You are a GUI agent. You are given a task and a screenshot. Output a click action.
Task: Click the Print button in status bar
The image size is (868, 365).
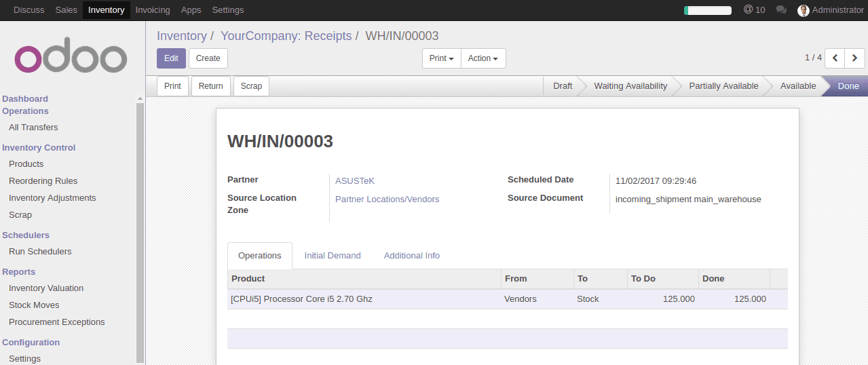click(172, 86)
